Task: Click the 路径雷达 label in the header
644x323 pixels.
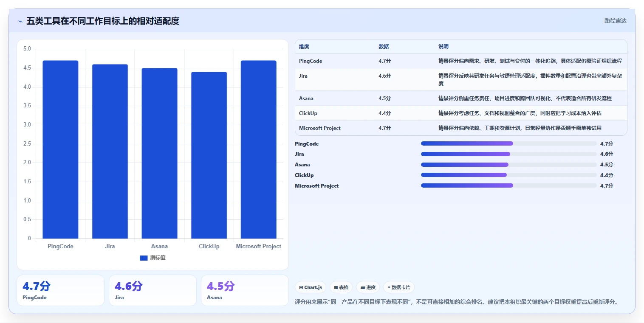Action: 615,20
